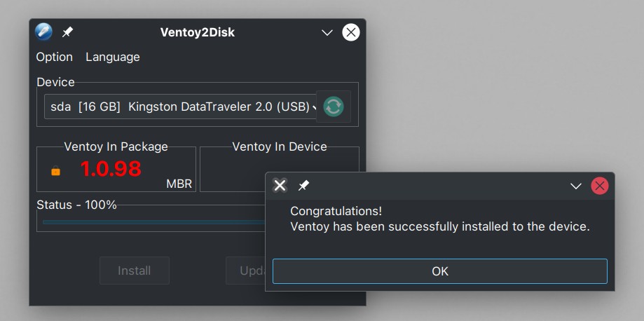Click the Status 100% progress bar

154,222
